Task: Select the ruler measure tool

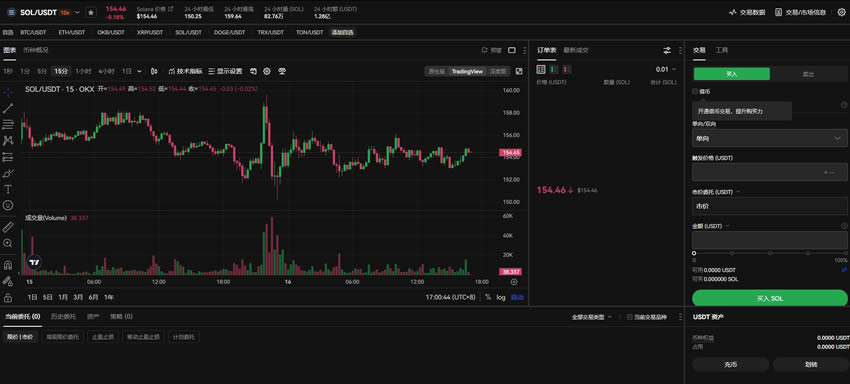Action: coord(8,227)
